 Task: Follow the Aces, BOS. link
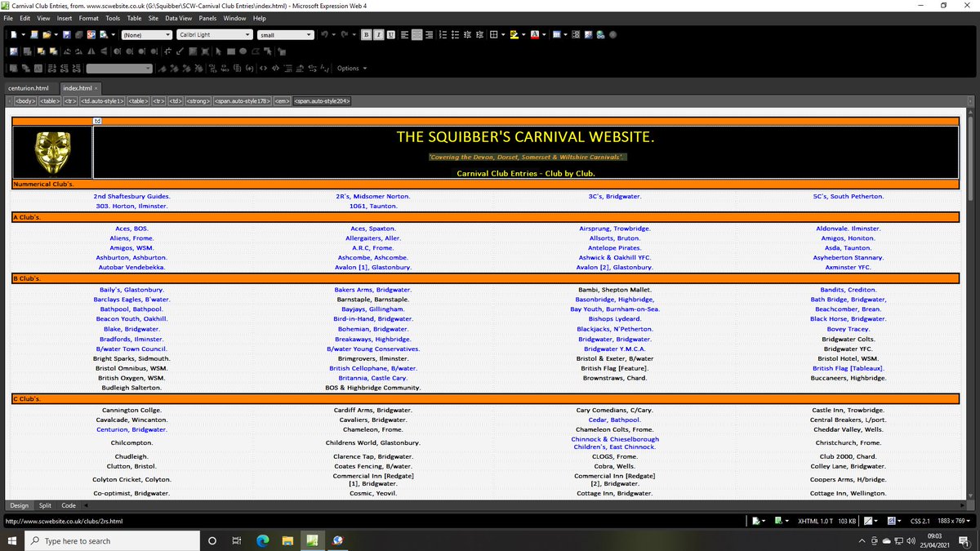pos(131,229)
